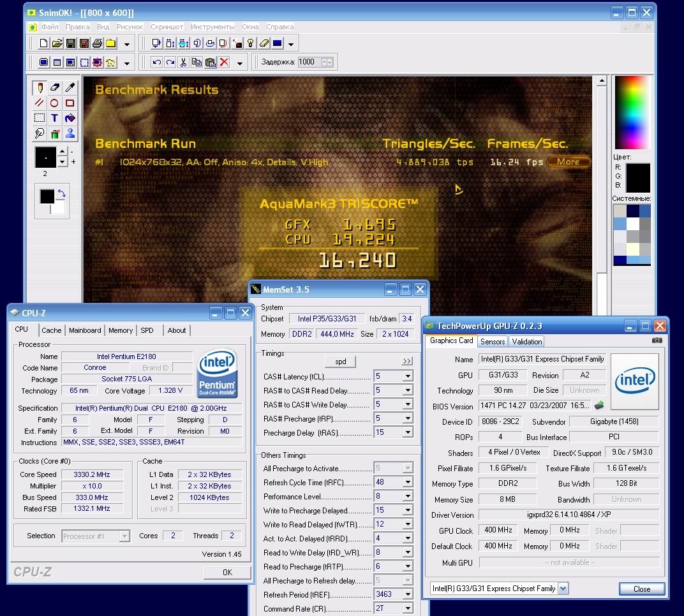This screenshot has height=616, width=684.
Task: Click the white background color swatch
Action: click(58, 209)
